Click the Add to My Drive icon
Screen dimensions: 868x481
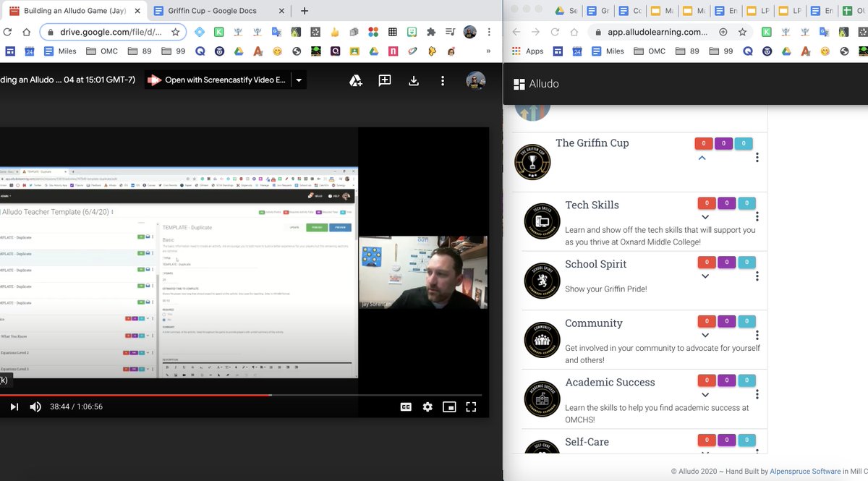356,80
